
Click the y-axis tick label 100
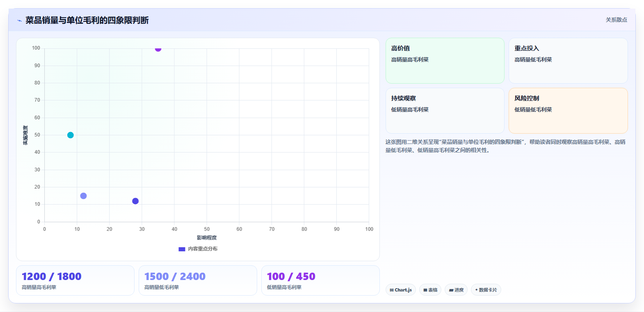tap(36, 48)
